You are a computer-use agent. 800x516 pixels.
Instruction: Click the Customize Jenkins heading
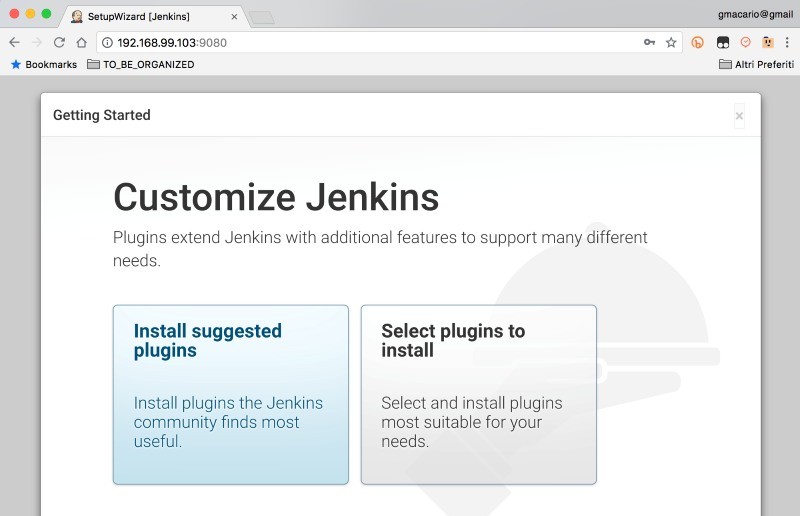pyautogui.click(x=276, y=197)
